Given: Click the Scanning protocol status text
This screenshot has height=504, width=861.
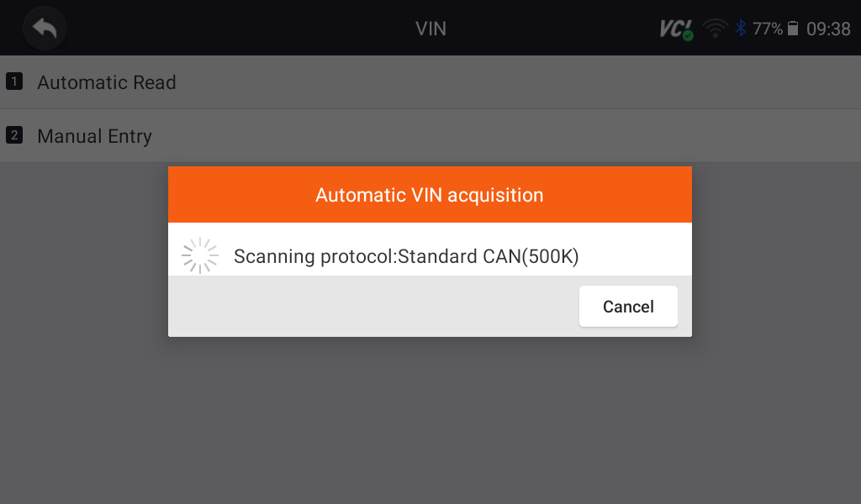Looking at the screenshot, I should [x=406, y=256].
